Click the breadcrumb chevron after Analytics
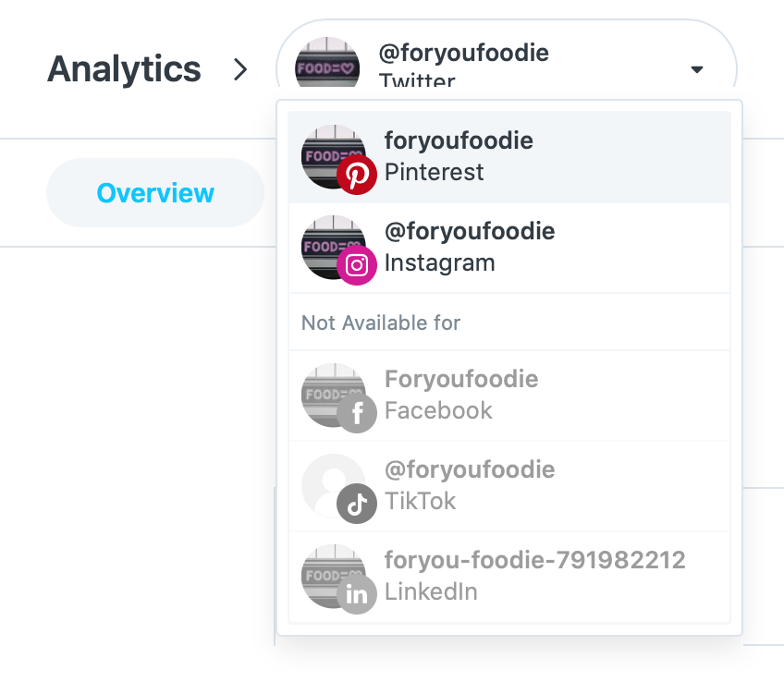Image resolution: width=784 pixels, height=682 pixels. pos(240,69)
